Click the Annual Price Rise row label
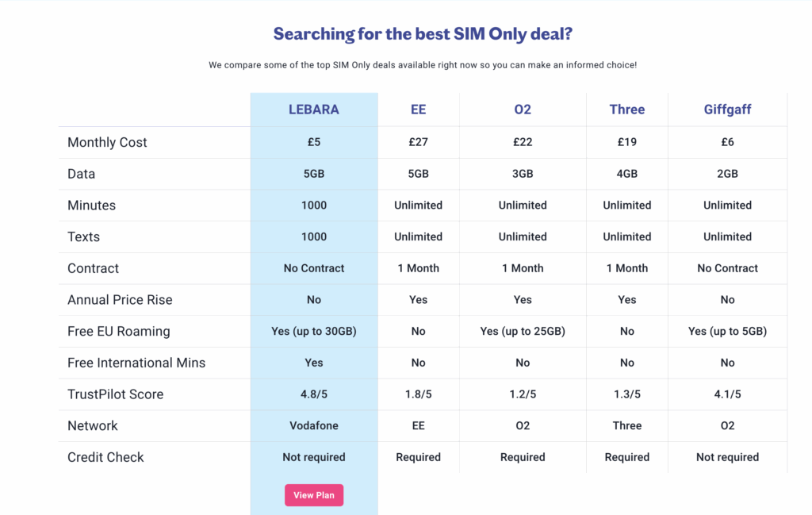 pos(120,300)
